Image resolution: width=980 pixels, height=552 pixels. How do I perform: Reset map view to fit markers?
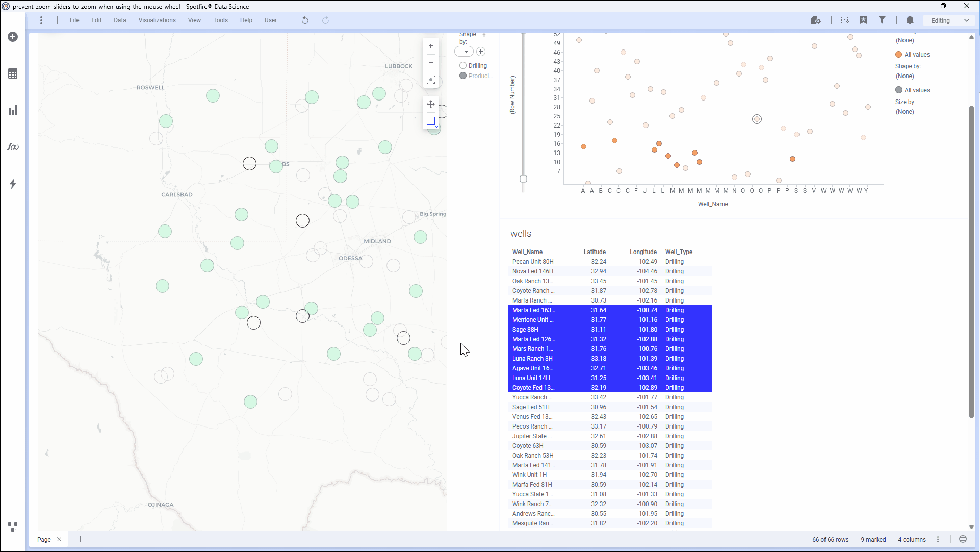coord(431,80)
